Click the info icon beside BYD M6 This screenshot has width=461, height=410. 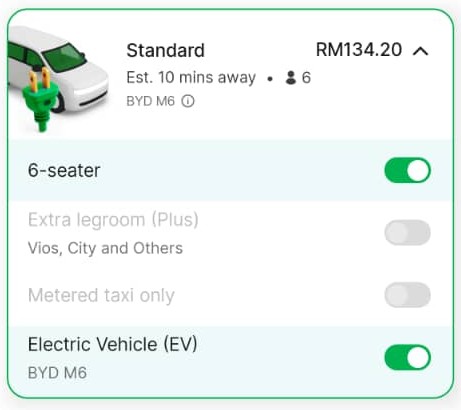tap(188, 101)
